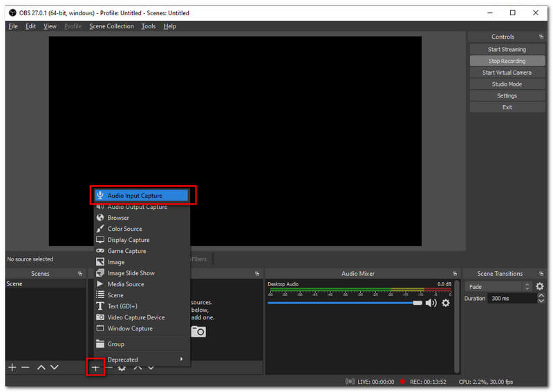553x392 pixels.
Task: Move scene down with the arrow icon
Action: click(55, 367)
